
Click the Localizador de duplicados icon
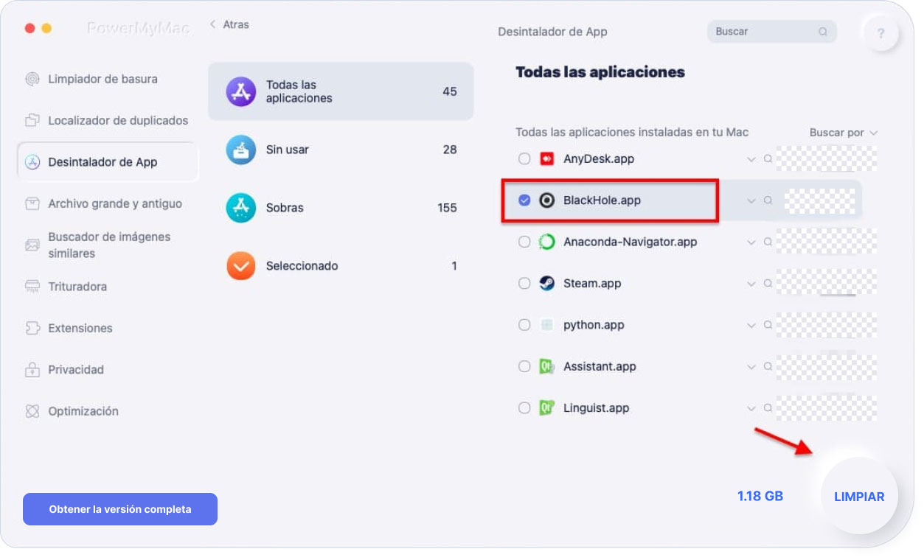coord(32,120)
